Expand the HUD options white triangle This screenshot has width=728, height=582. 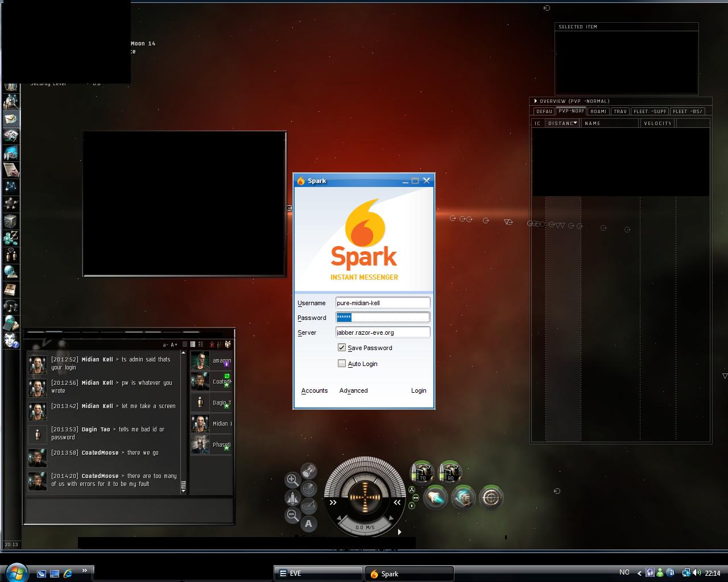399,532
